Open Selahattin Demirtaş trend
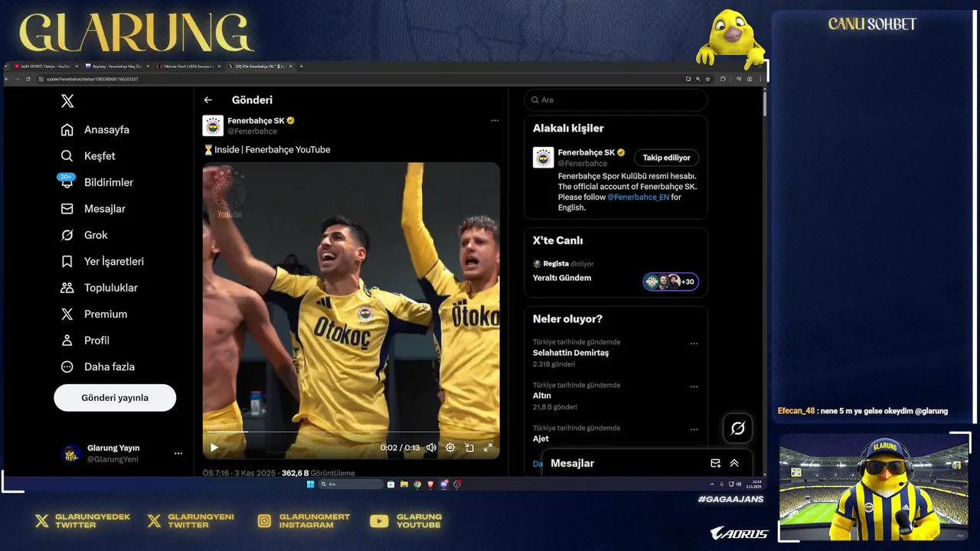Screen dimensions: 980x551 point(570,353)
